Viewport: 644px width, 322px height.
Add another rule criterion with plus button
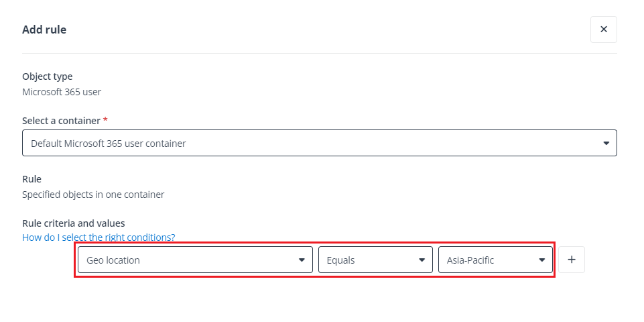pyautogui.click(x=571, y=260)
